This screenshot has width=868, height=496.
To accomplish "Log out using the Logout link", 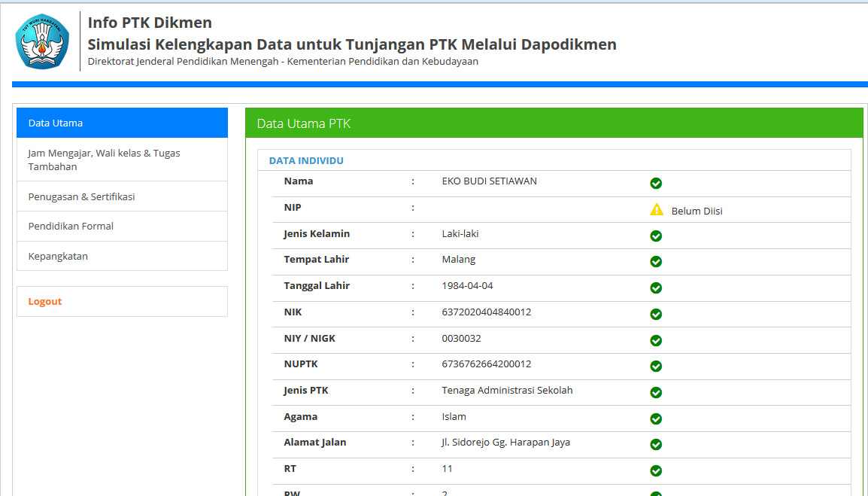I will pyautogui.click(x=45, y=302).
